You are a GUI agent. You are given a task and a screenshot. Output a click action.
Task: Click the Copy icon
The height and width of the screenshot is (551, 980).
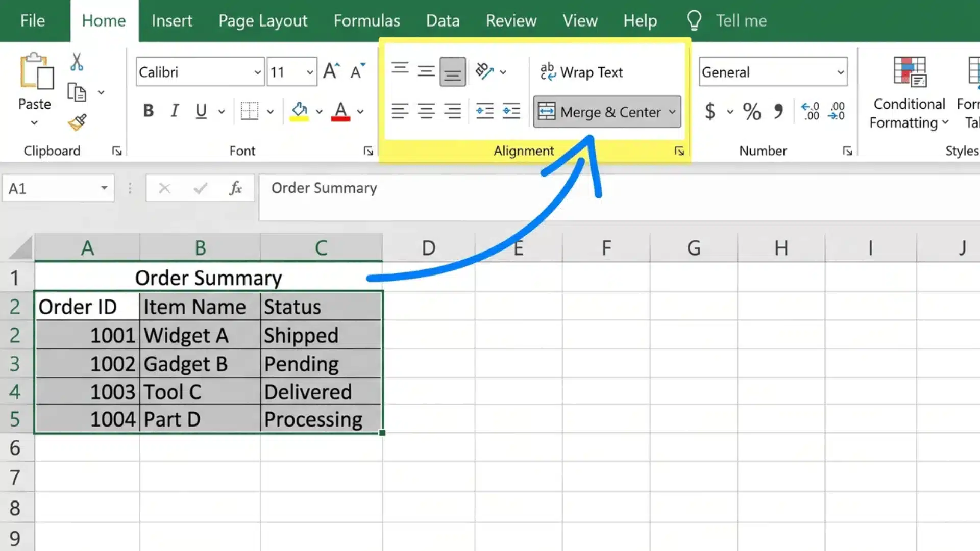click(x=77, y=92)
